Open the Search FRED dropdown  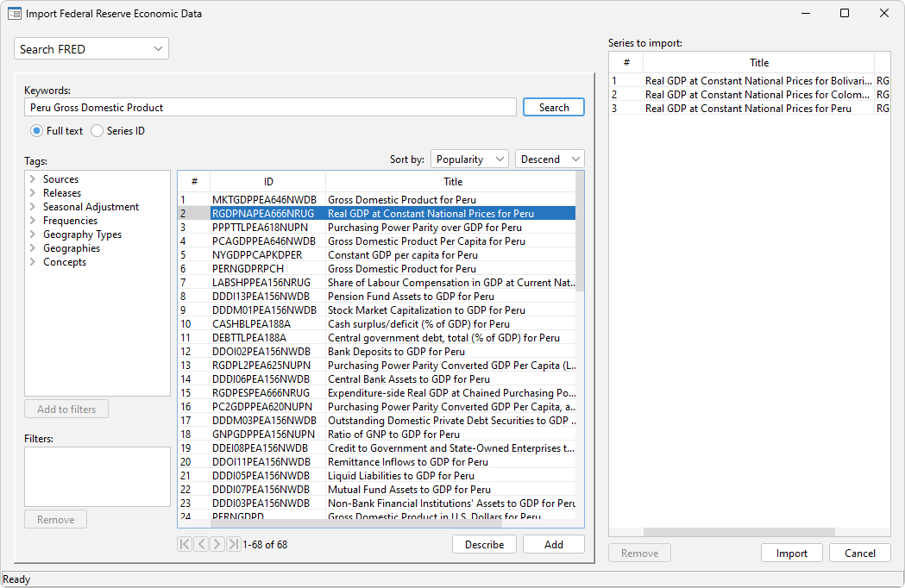pos(91,49)
